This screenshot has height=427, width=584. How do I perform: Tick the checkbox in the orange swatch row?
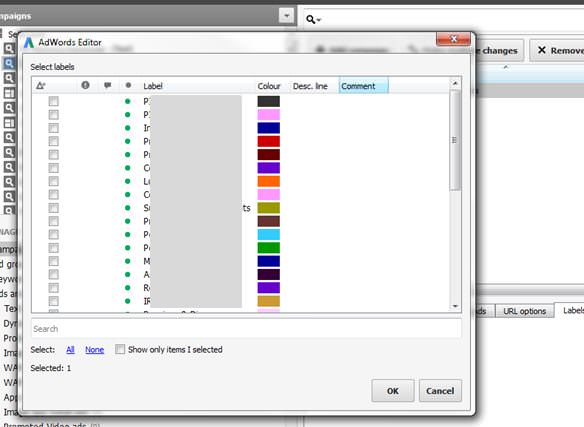coord(54,181)
